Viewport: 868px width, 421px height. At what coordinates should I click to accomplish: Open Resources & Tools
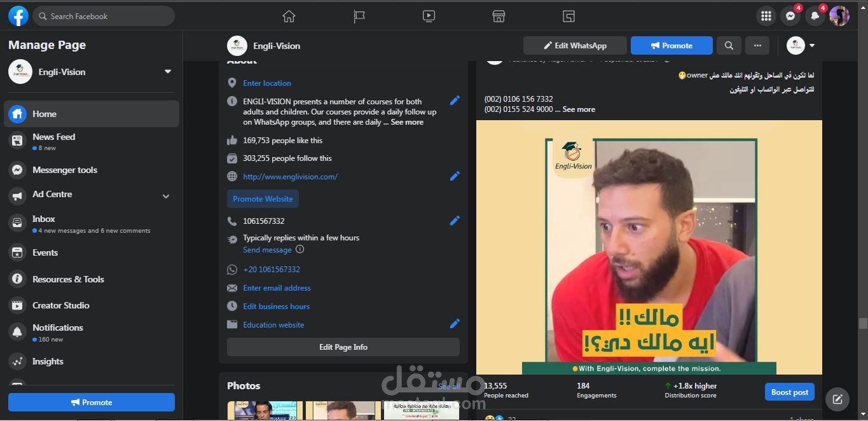[x=92, y=279]
